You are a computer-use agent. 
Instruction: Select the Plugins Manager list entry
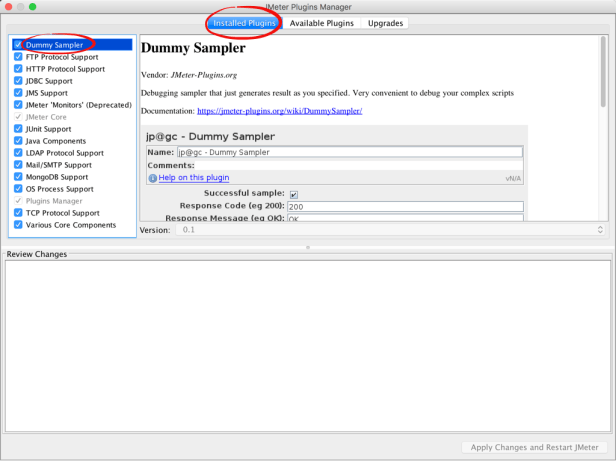[x=72, y=201]
